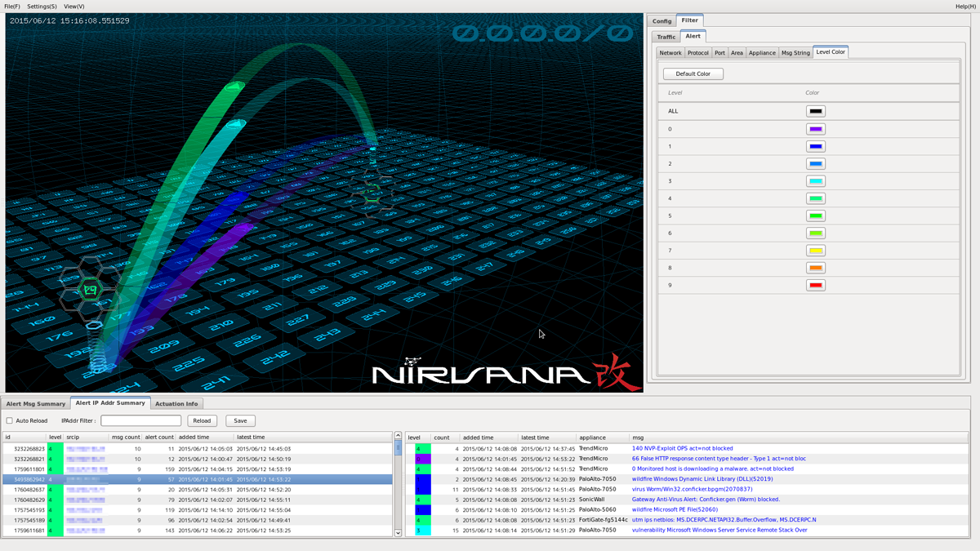Open the Protocol filter tab
This screenshot has height=551, width=980.
(698, 53)
